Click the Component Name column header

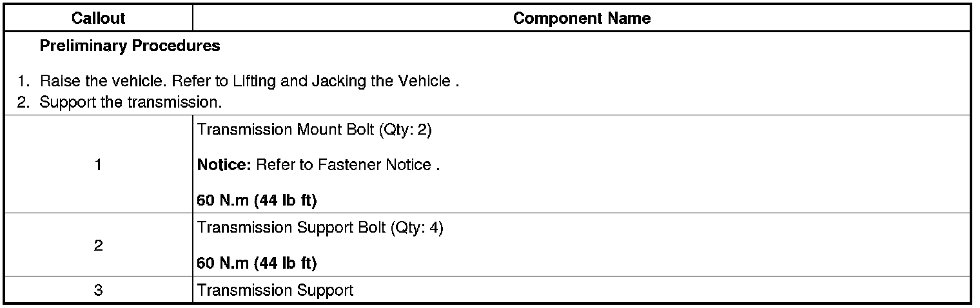click(x=582, y=19)
